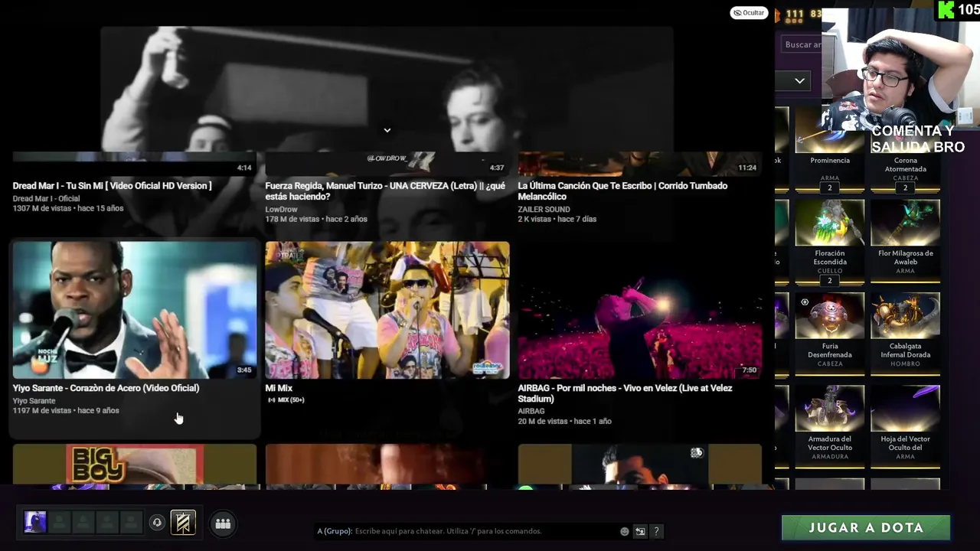Click the empty second party slot
This screenshot has width=980, height=551.
59,523
